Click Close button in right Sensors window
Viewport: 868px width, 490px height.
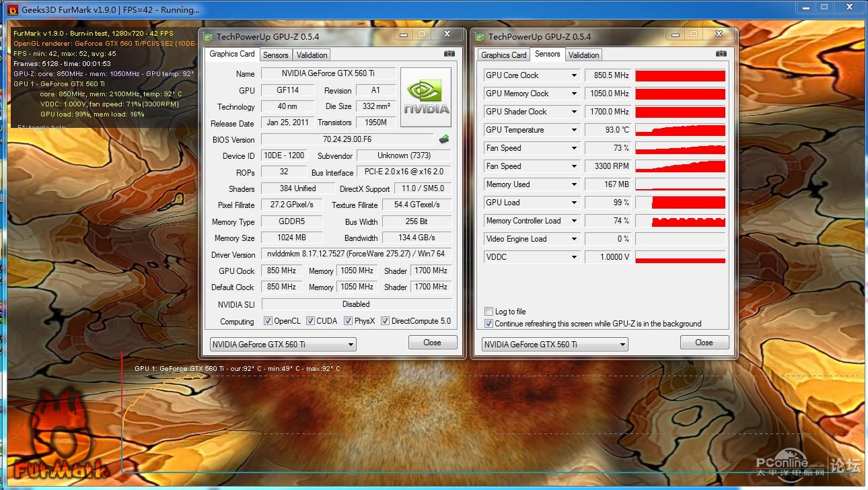pos(704,343)
